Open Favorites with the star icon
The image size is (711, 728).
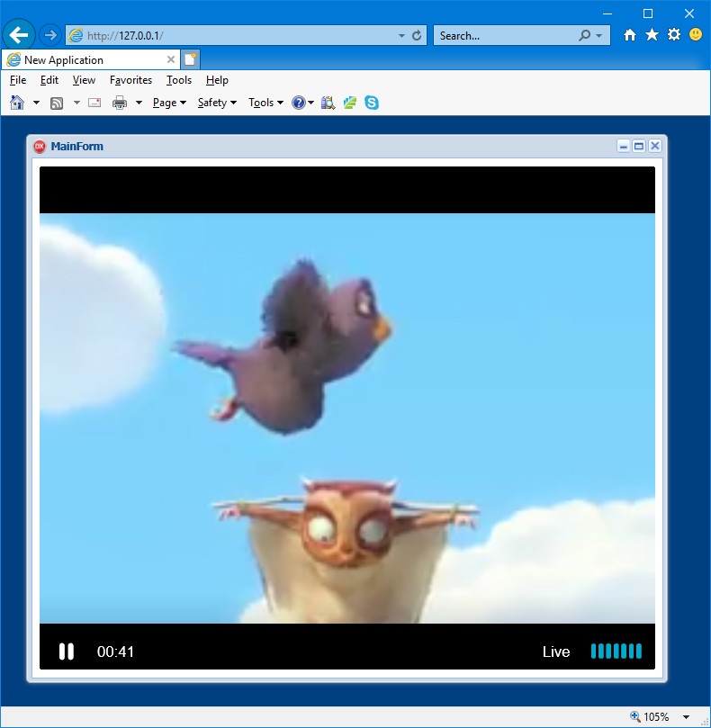pos(652,35)
